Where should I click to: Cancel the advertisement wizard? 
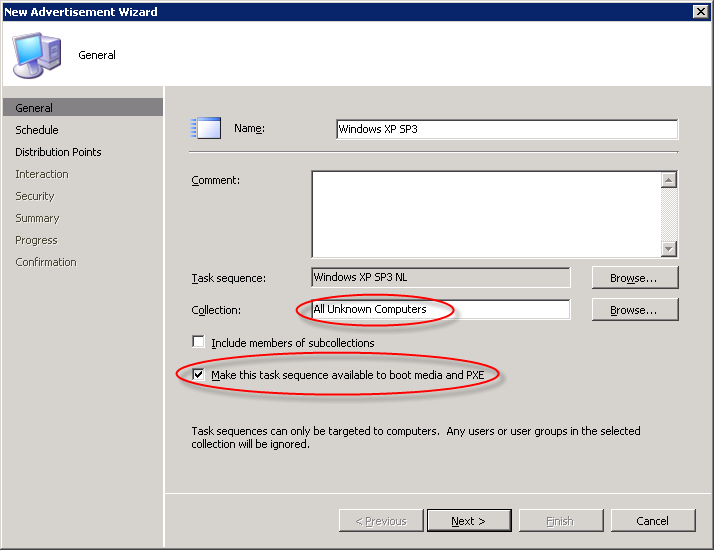coord(653,520)
